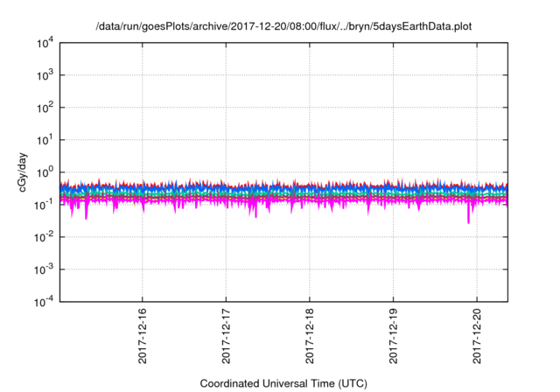560x392 pixels.
Task: Click the 10^-2 y-axis tick label
Action: click(x=44, y=237)
